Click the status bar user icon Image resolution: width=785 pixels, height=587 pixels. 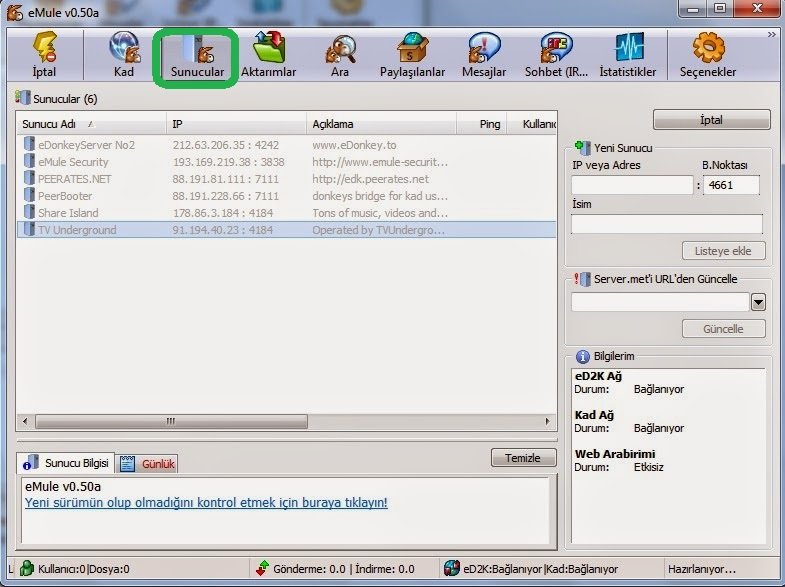(x=27, y=568)
